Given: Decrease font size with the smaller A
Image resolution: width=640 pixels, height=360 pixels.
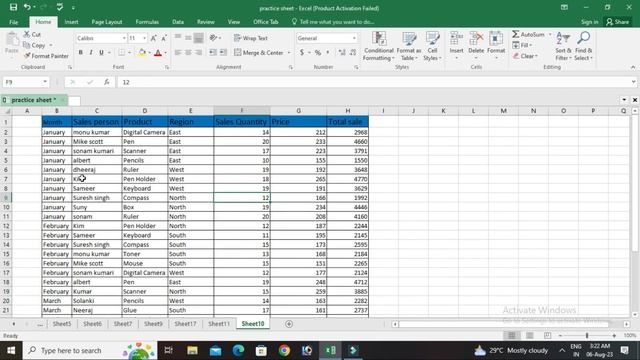Looking at the screenshot, I should point(164,38).
